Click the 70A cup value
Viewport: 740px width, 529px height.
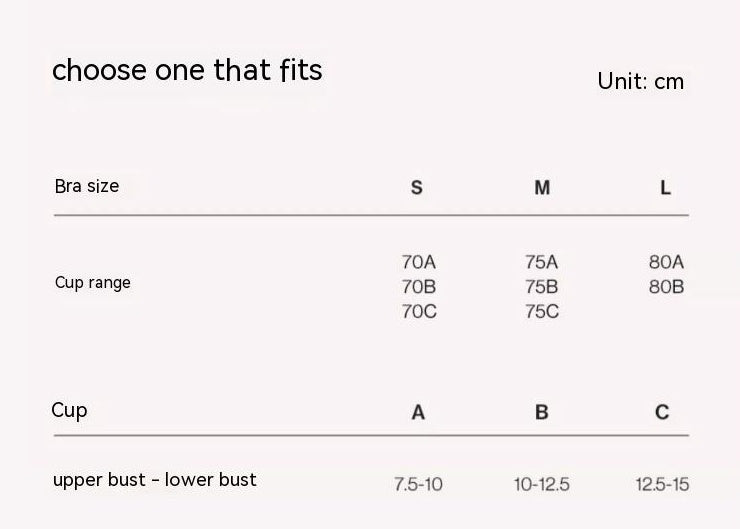pyautogui.click(x=419, y=262)
